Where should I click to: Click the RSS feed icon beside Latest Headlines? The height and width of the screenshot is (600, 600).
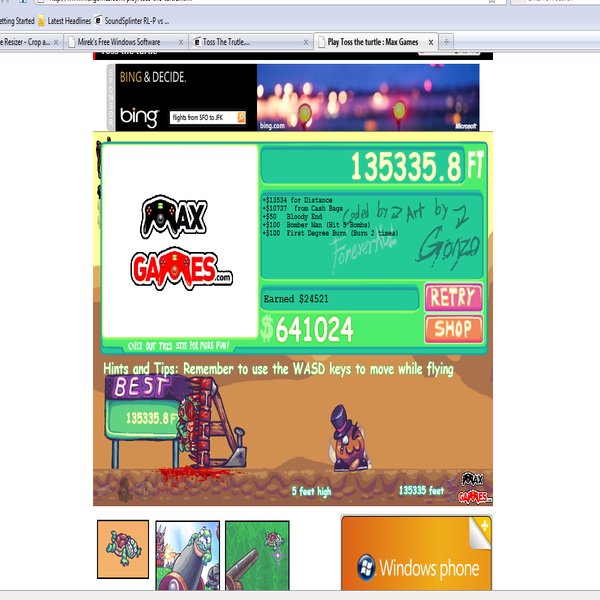click(41, 21)
